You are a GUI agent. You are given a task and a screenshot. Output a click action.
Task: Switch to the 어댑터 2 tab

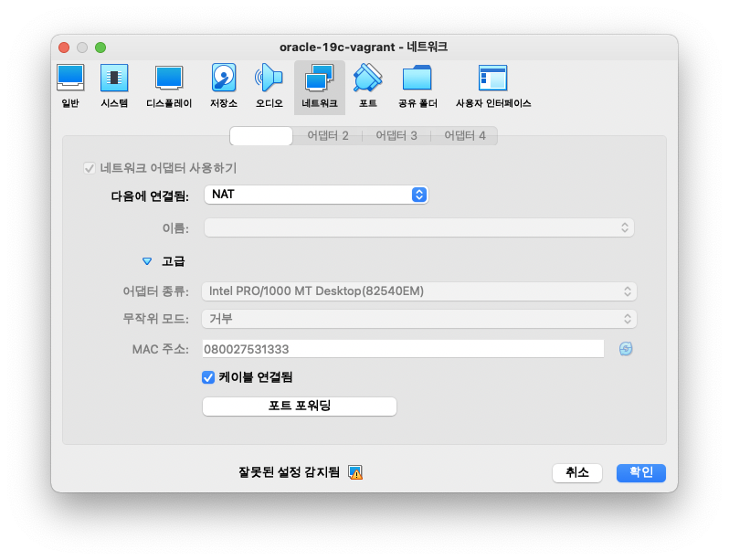(328, 135)
